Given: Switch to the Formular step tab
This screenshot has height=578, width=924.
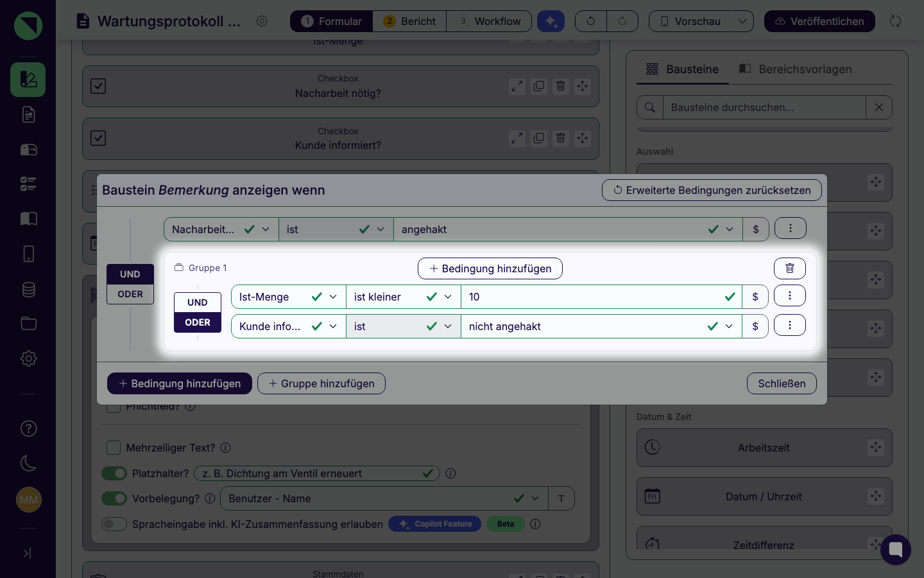Looking at the screenshot, I should point(332,21).
